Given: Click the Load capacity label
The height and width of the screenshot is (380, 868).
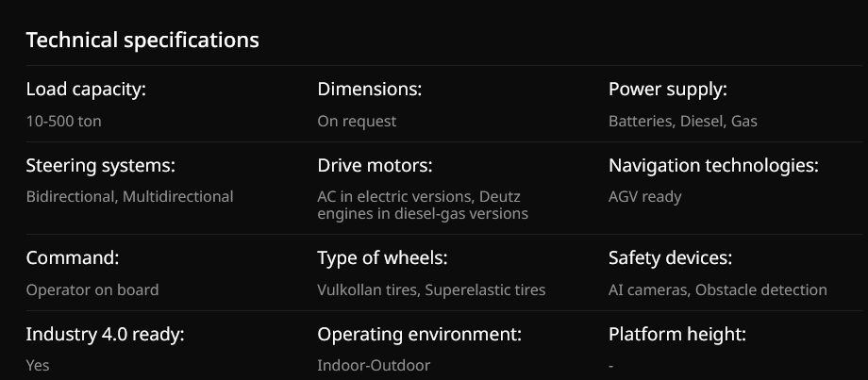Looking at the screenshot, I should pos(86,91).
